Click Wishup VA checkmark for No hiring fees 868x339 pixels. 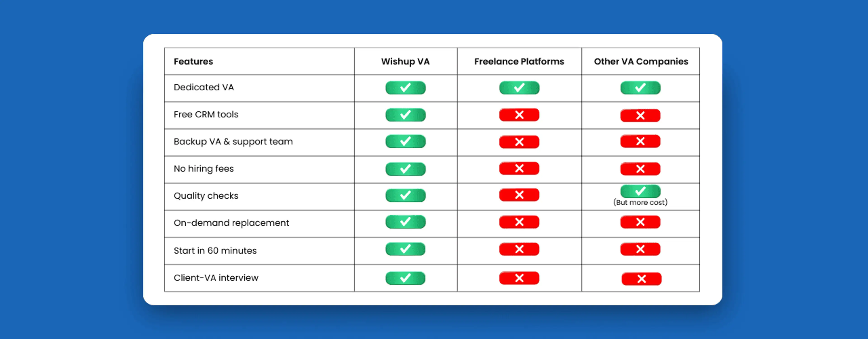tap(405, 169)
